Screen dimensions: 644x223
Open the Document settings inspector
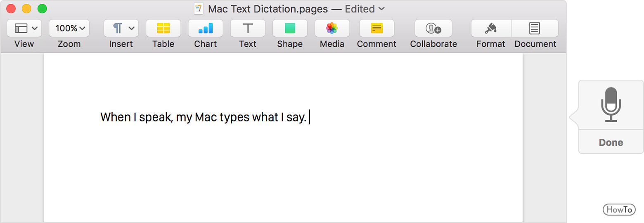(x=535, y=28)
